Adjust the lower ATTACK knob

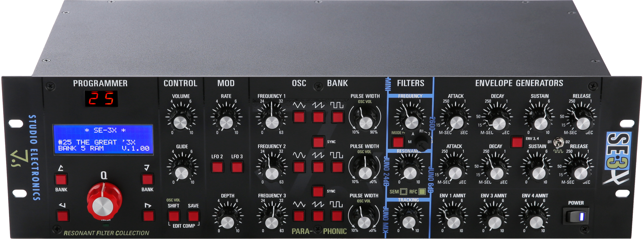(x=454, y=170)
